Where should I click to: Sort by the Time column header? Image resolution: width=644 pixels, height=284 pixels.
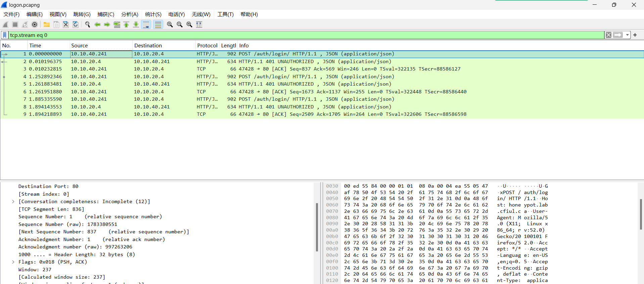click(x=48, y=45)
